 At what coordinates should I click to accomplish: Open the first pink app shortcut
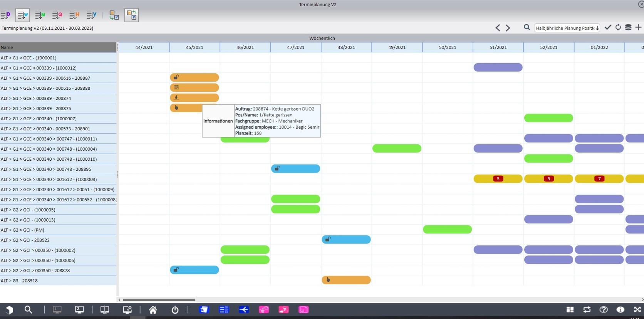tap(264, 309)
